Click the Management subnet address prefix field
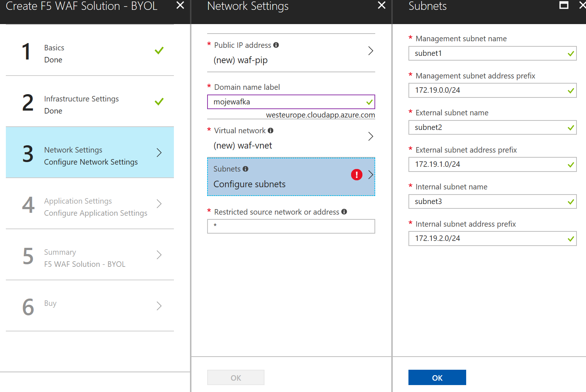This screenshot has width=586, height=392. pos(492,90)
